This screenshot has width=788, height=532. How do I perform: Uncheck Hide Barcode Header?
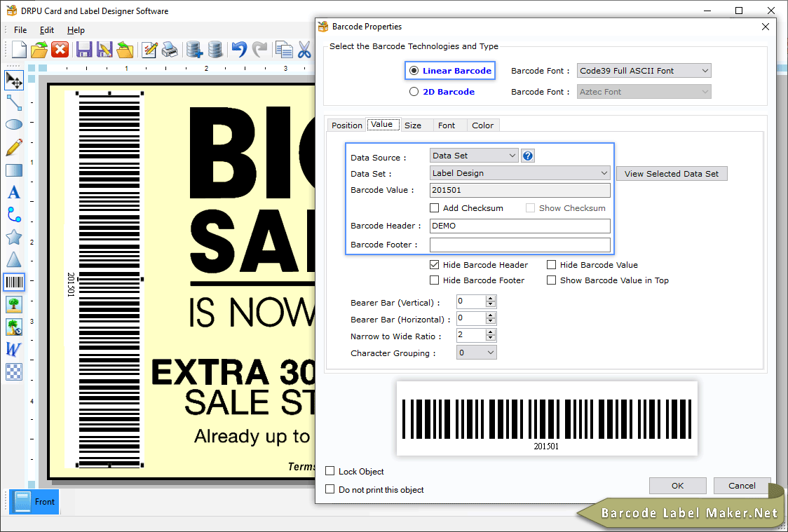435,265
